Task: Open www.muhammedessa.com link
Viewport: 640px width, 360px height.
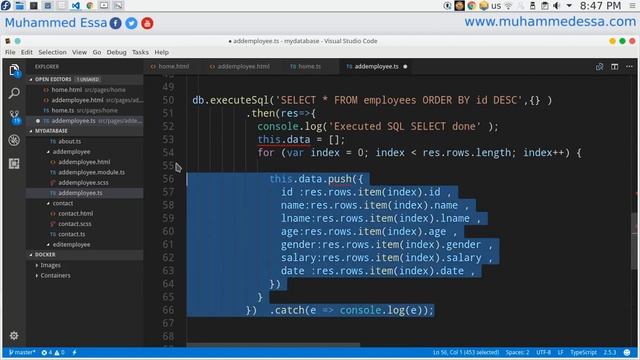Action: tap(550, 22)
